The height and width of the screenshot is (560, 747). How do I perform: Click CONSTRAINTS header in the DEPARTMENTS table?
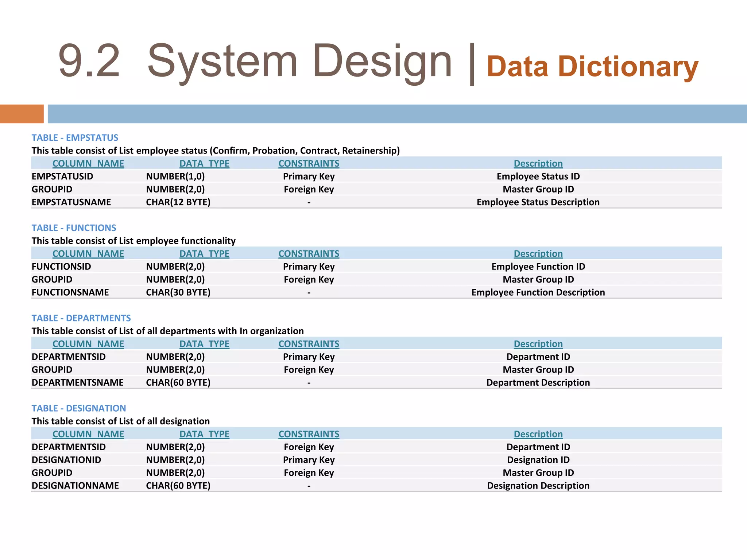[x=309, y=344]
